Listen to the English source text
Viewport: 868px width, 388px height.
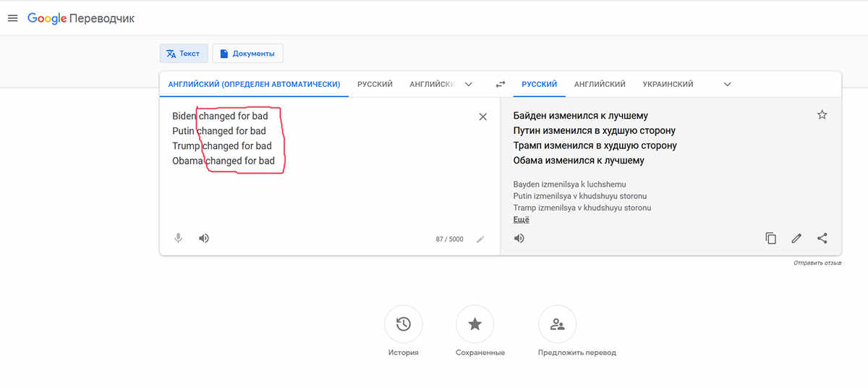point(204,238)
